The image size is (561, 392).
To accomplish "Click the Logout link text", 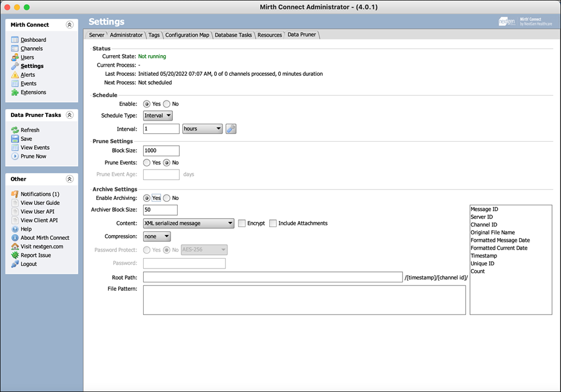I will [x=29, y=264].
